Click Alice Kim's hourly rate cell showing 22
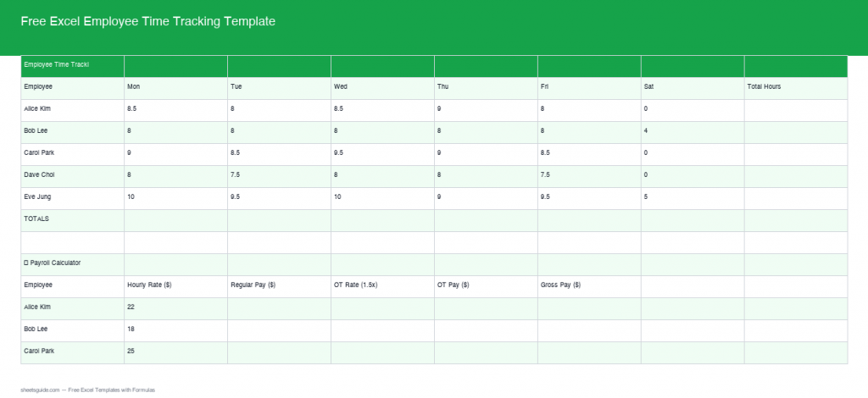 [x=175, y=307]
